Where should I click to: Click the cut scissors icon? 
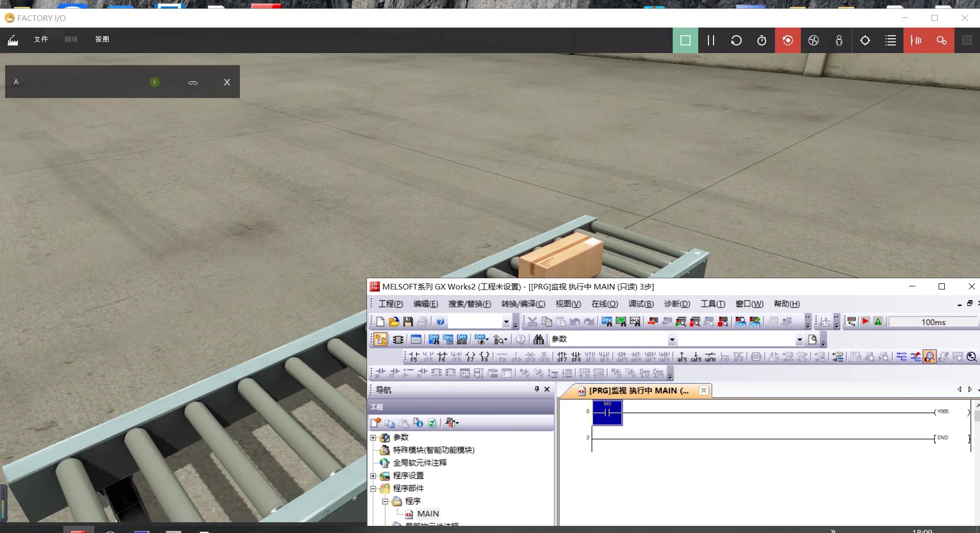pyautogui.click(x=532, y=322)
